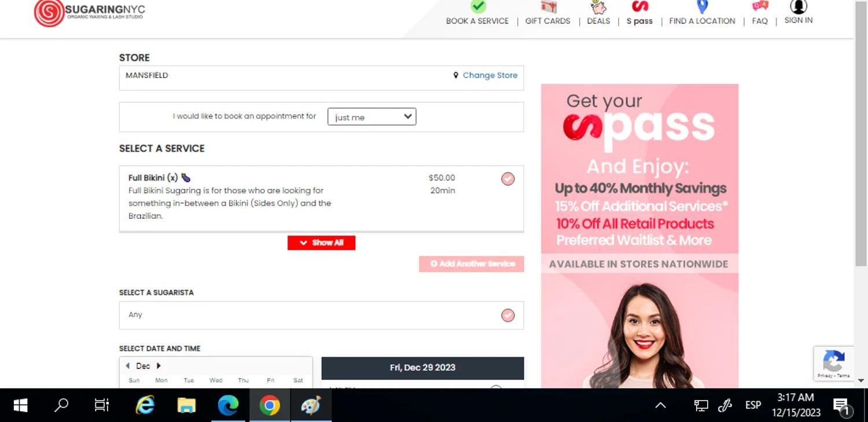Click the green checkmark Book a Service icon

click(x=478, y=6)
